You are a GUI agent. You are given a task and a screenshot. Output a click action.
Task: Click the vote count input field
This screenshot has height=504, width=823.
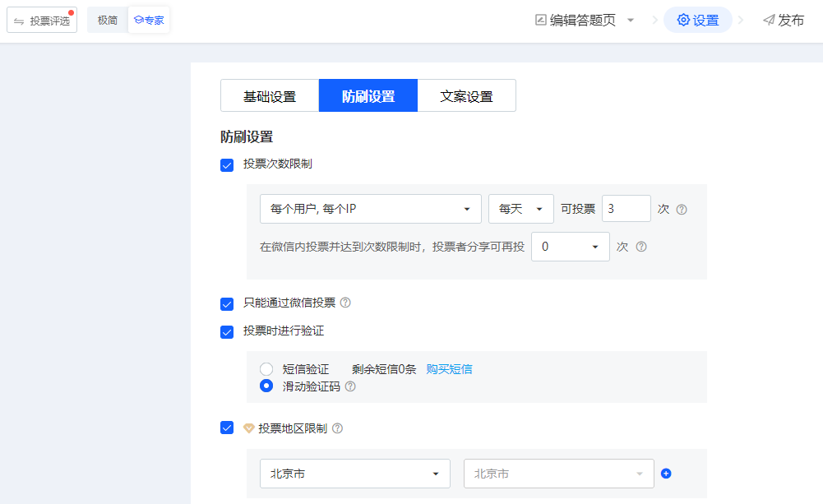coord(626,209)
